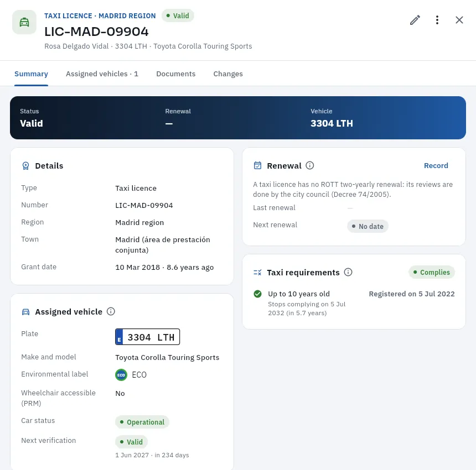Click the Stops complying on 5 Jul 2032 note

pyautogui.click(x=307, y=309)
